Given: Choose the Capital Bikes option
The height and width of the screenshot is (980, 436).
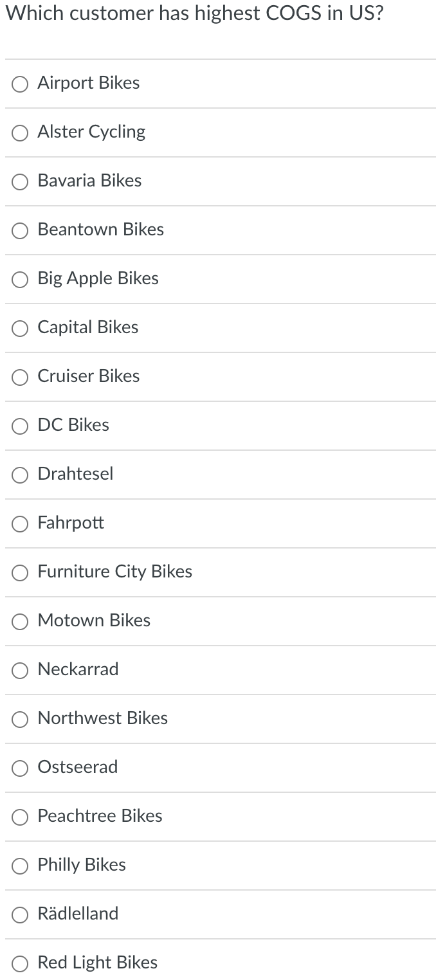Looking at the screenshot, I should (19, 329).
